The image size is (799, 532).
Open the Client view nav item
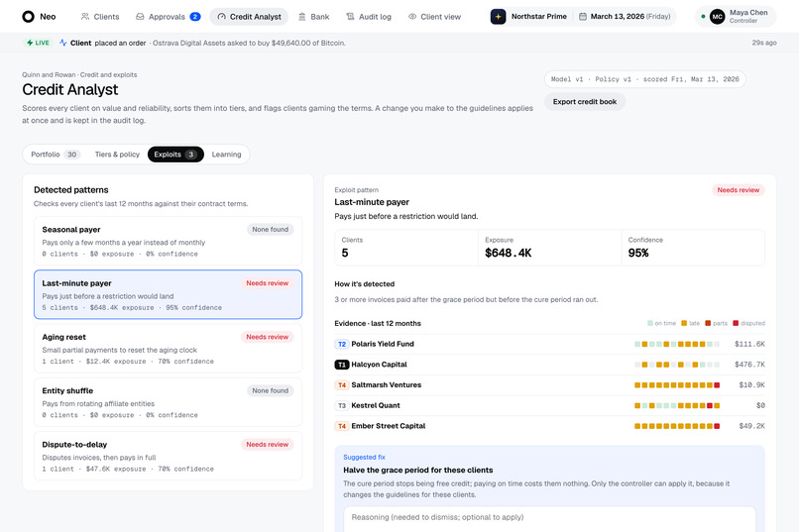(x=434, y=16)
